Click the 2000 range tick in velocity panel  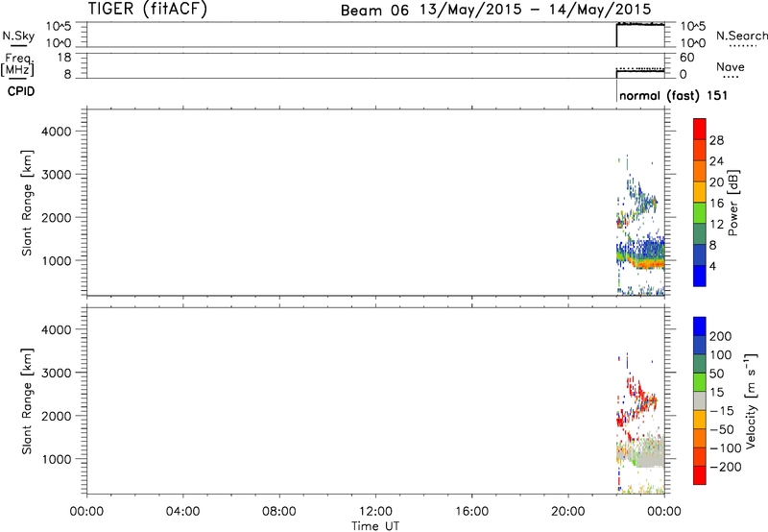(57, 416)
